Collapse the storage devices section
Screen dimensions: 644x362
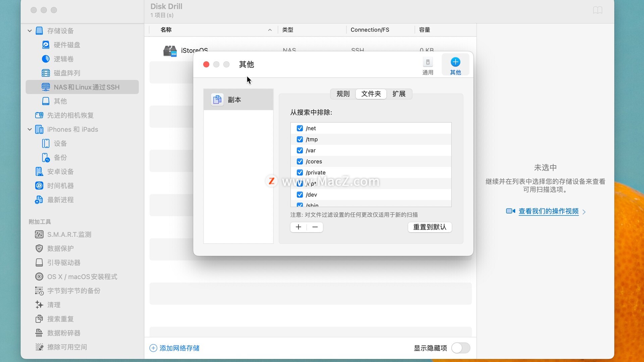[x=30, y=31]
